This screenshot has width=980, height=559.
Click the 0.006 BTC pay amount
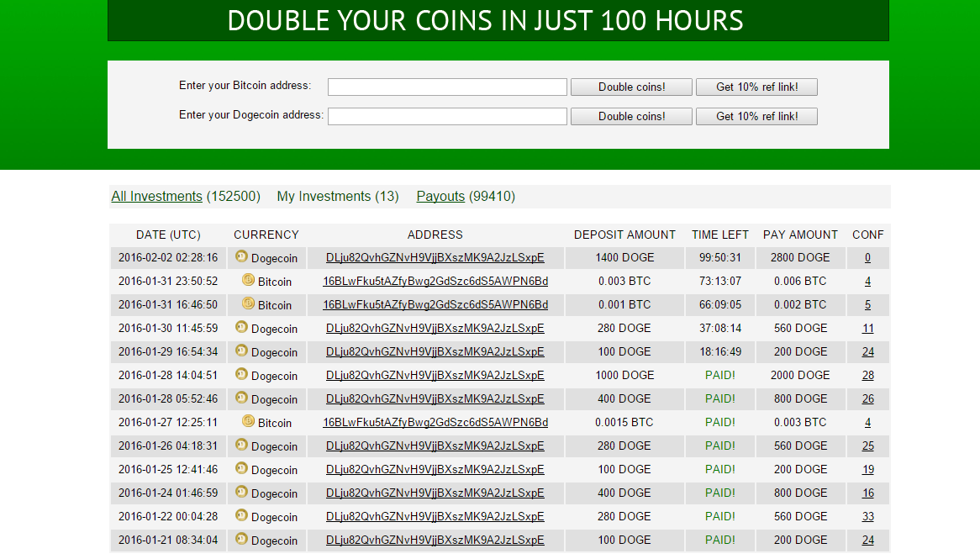coord(800,282)
